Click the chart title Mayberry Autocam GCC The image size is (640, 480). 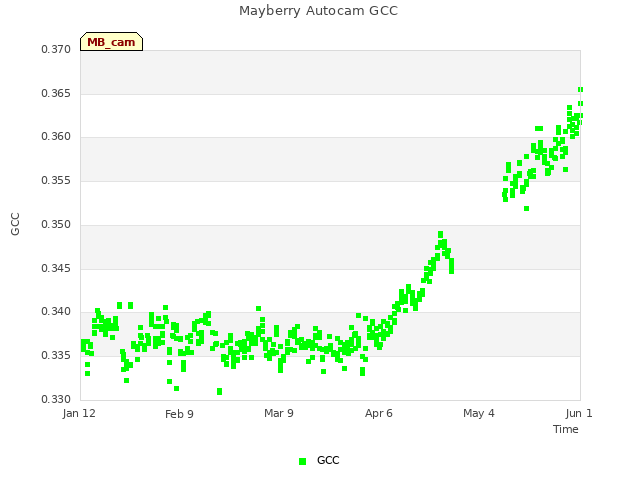tap(318, 11)
